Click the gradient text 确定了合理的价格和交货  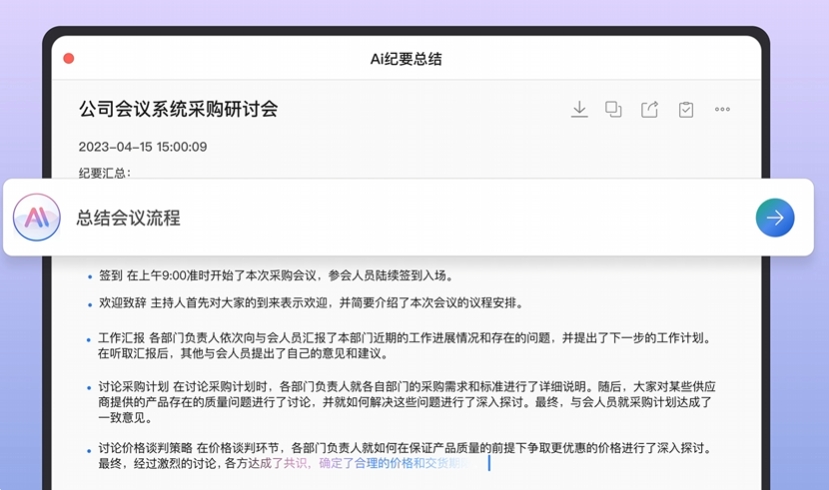(x=384, y=464)
